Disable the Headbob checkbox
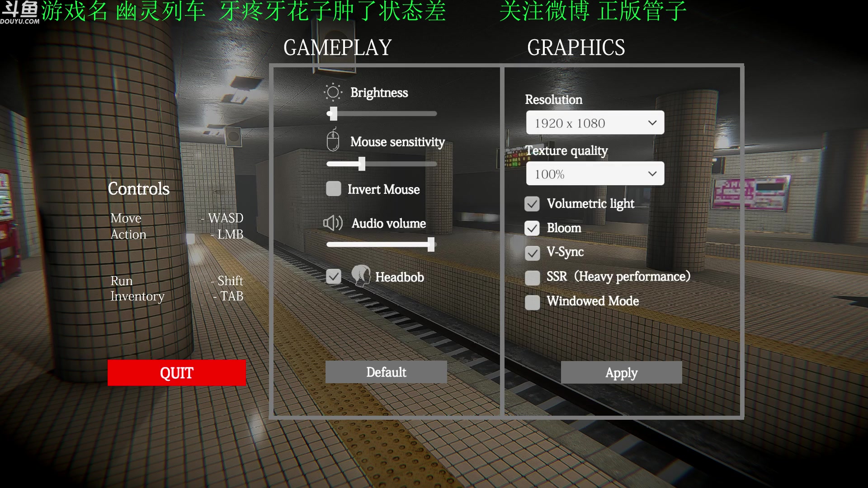Image resolution: width=868 pixels, height=488 pixels. coord(334,276)
